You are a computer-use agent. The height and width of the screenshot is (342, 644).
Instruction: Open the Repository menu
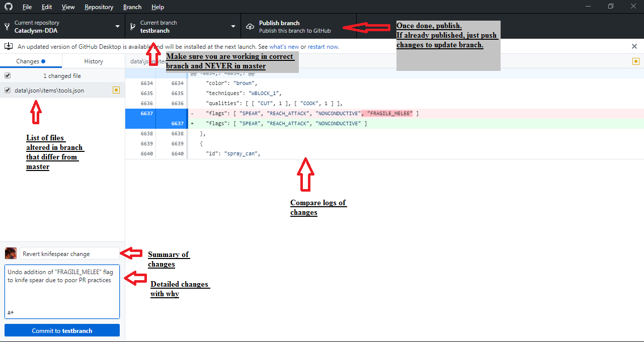pyautogui.click(x=99, y=7)
